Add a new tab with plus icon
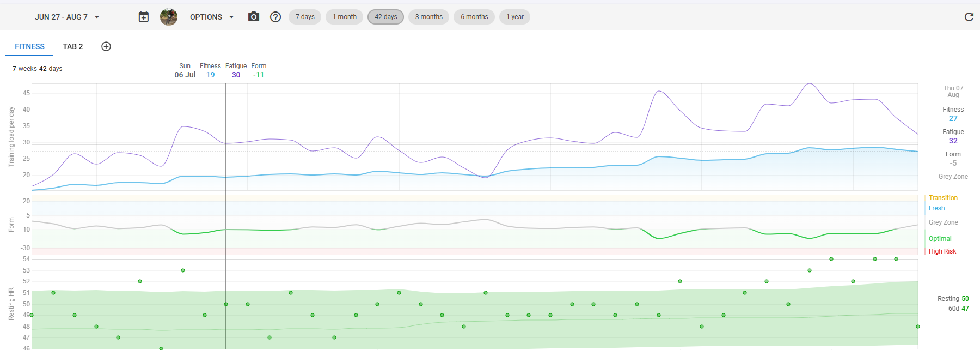The image size is (980, 350). (x=106, y=46)
